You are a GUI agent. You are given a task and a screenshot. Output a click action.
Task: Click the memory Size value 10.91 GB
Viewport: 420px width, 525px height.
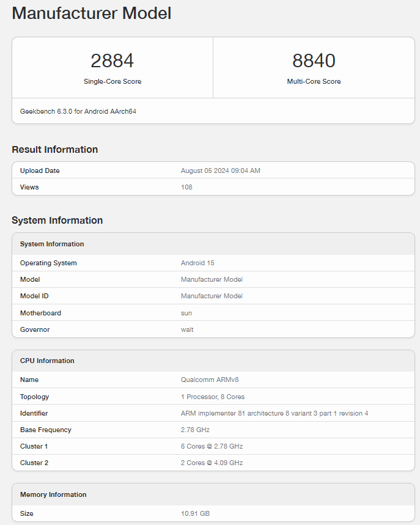[x=195, y=513]
